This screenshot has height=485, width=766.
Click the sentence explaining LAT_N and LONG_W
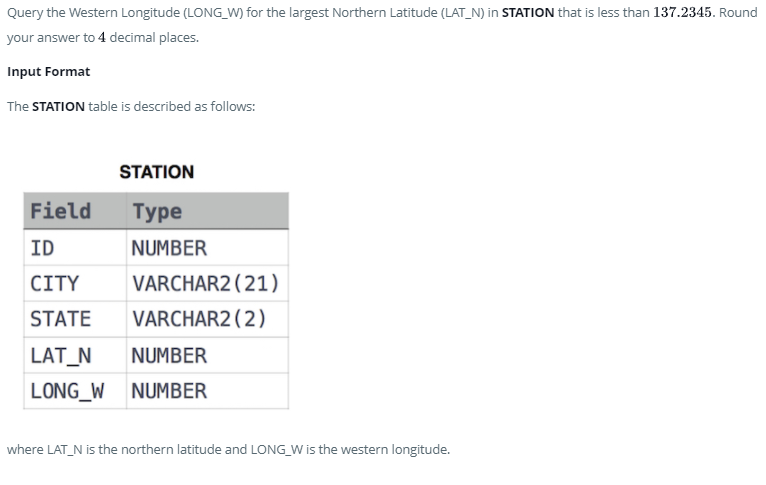point(229,449)
